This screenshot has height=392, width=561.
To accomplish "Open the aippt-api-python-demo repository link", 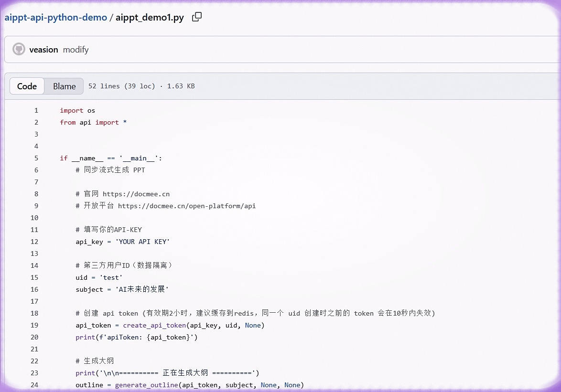I will [56, 17].
